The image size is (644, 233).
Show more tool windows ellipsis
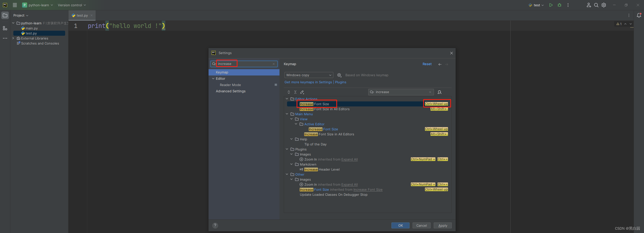tap(5, 38)
